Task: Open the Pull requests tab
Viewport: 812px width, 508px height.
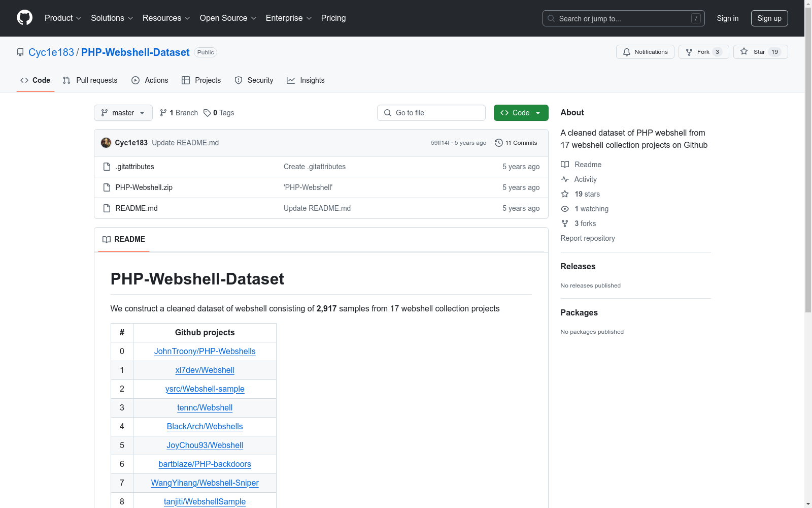Action: coord(90,80)
